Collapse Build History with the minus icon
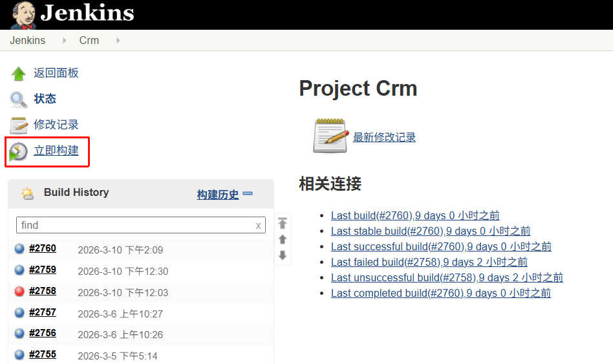This screenshot has width=613, height=364. click(248, 193)
